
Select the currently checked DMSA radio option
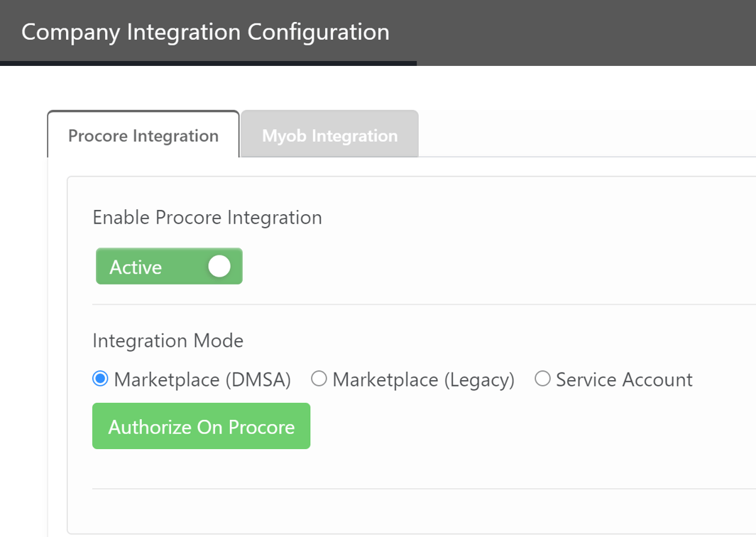pos(99,379)
